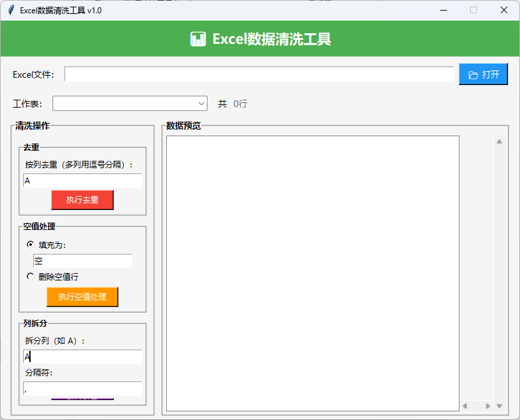Click the 分隔符 separator input field
This screenshot has height=420, width=520.
click(x=82, y=389)
